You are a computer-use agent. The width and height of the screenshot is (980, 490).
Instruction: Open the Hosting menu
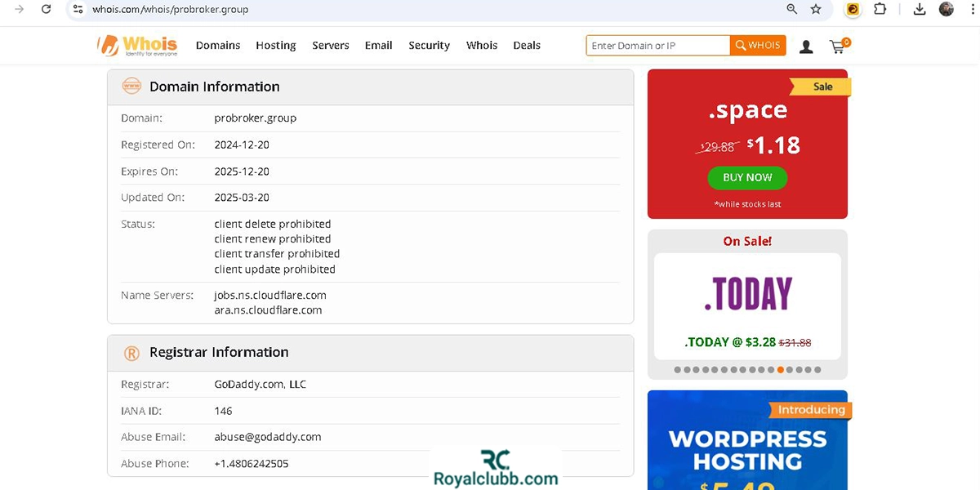click(x=276, y=46)
